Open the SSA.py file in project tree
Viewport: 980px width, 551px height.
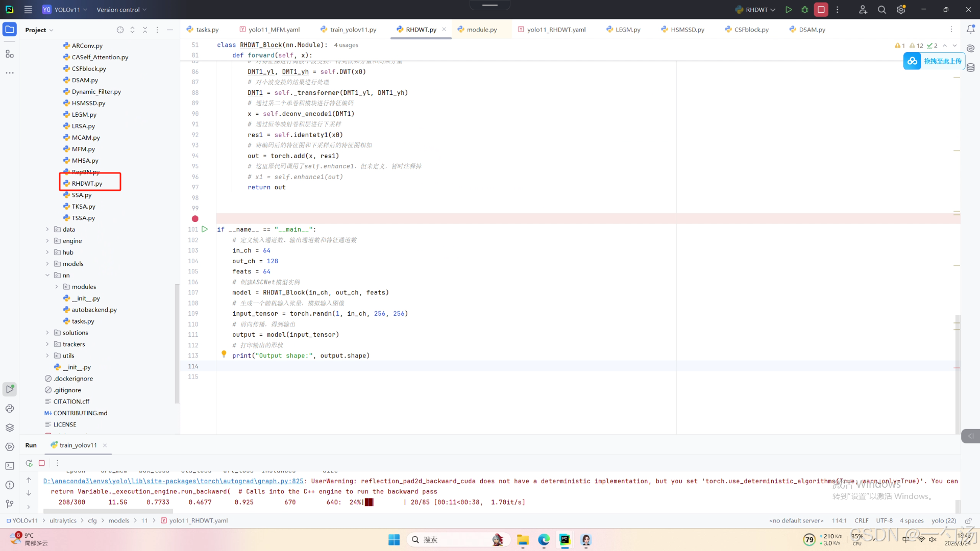click(81, 195)
